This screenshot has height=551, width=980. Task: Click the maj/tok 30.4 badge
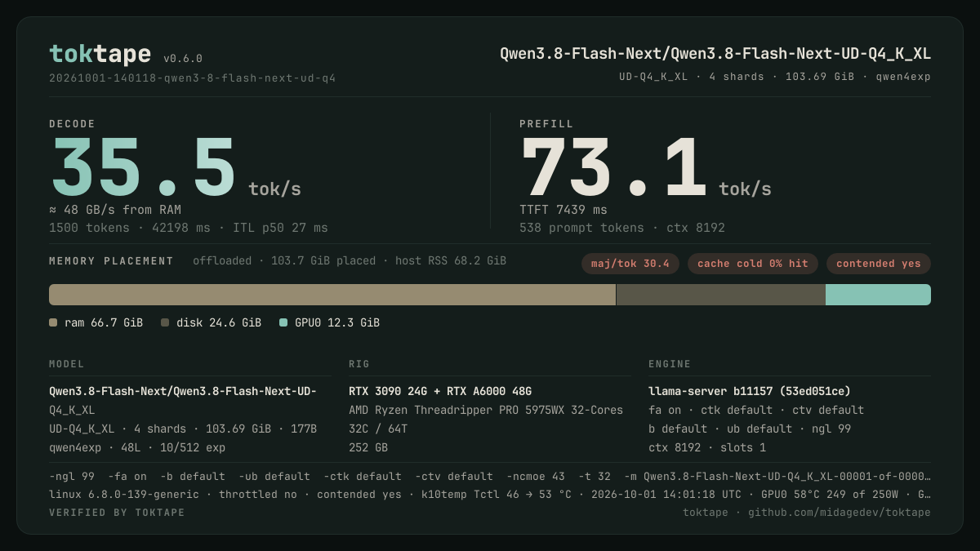tap(630, 264)
